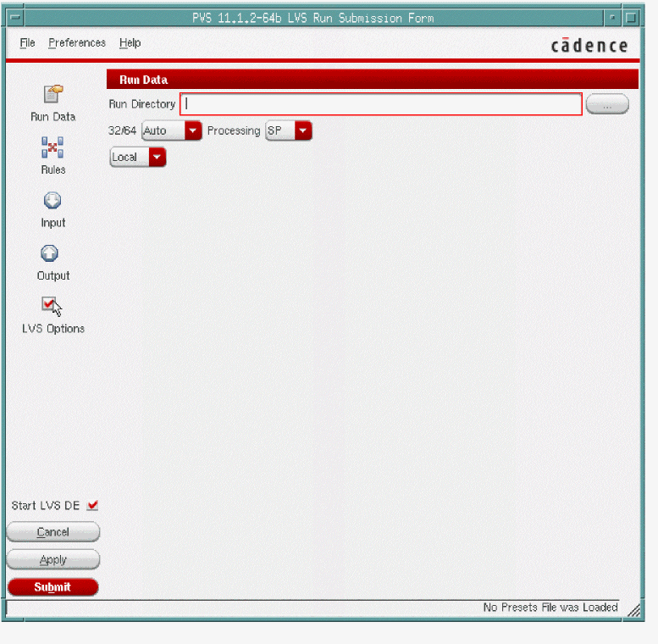Click the window menu icon in title bar
The height and width of the screenshot is (644, 658).
[15, 18]
